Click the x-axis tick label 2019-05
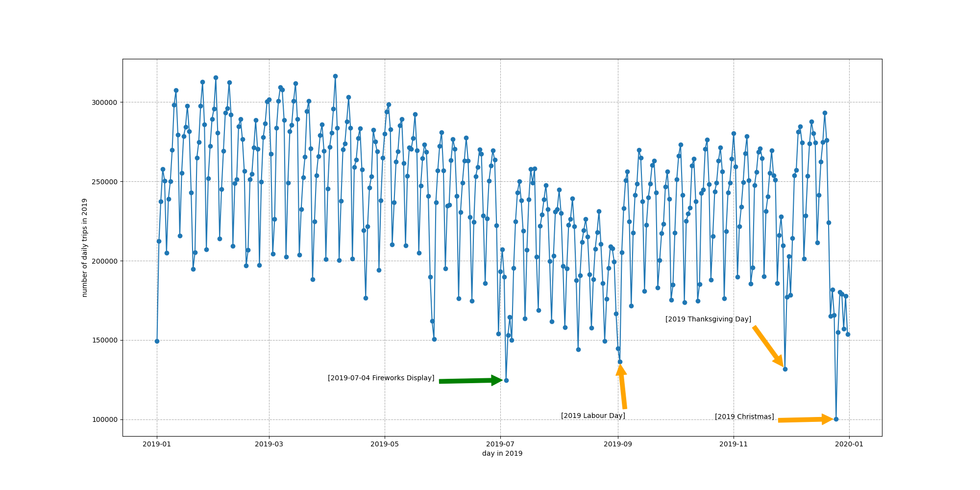This screenshot has width=980, height=490. (385, 444)
